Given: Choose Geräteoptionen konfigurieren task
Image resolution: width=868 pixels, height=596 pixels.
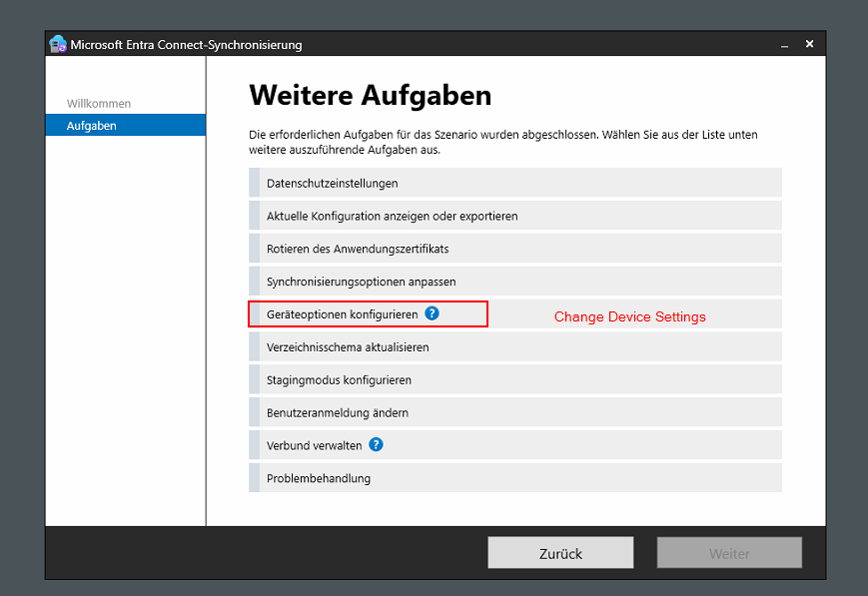Looking at the screenshot, I should pos(514,314).
